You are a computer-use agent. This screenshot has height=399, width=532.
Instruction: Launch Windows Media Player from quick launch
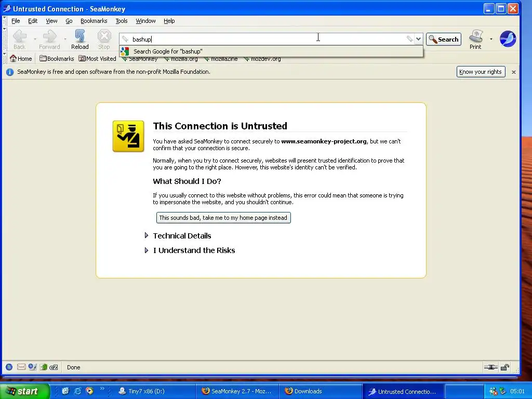tap(89, 391)
